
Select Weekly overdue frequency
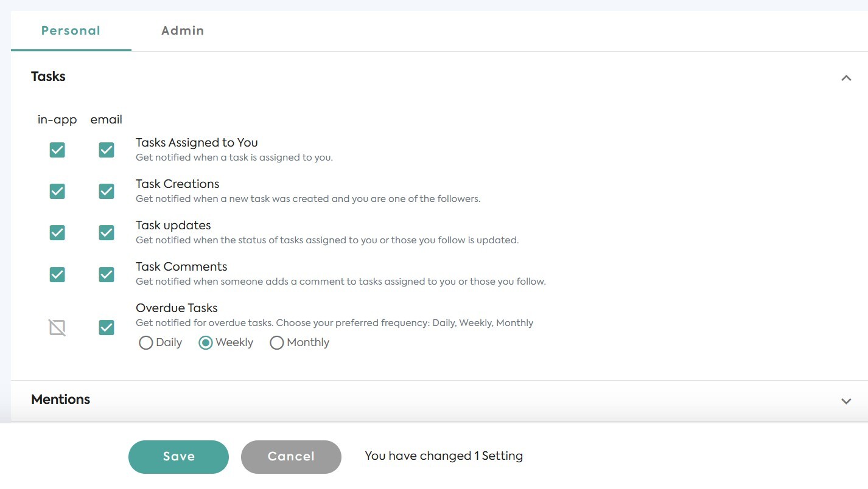point(206,343)
